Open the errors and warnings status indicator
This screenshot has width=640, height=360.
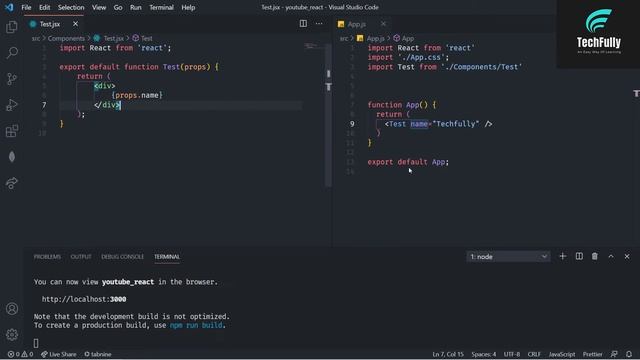20,354
